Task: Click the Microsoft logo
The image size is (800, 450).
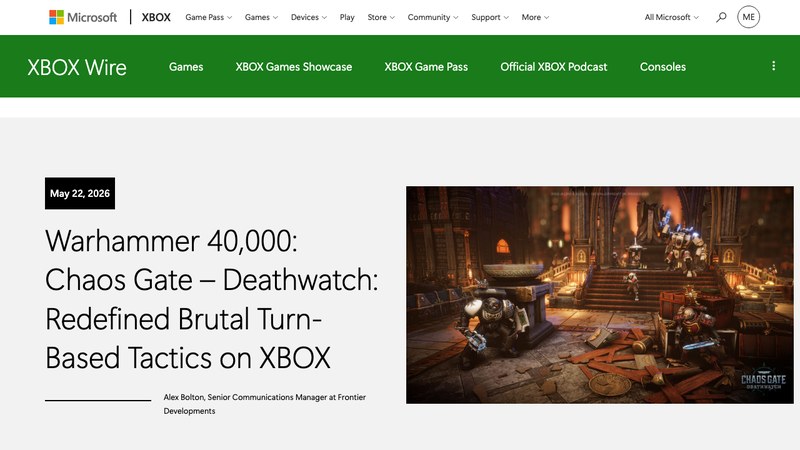Action: click(83, 17)
